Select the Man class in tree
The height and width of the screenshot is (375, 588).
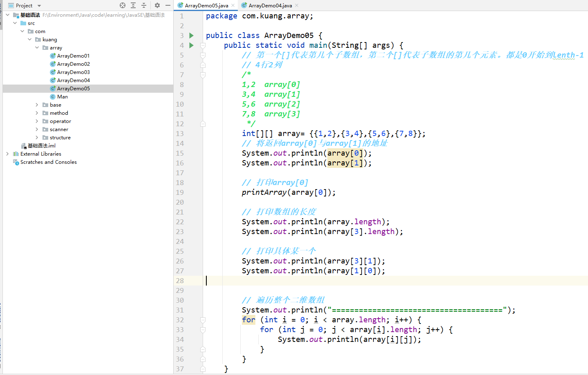coord(63,97)
